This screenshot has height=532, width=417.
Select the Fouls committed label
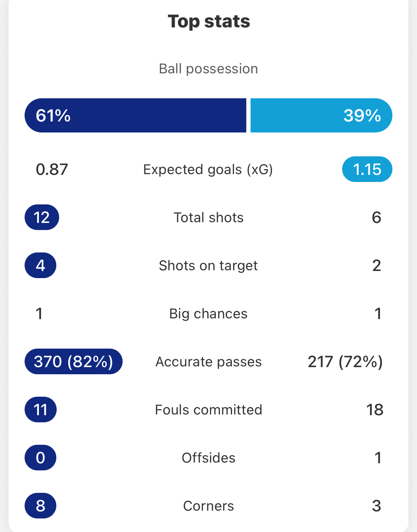208,410
